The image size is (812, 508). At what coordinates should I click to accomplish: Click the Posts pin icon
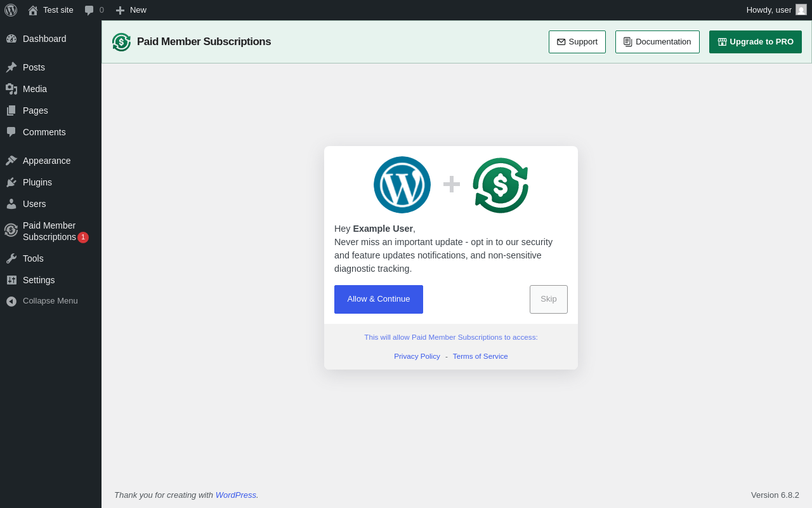[11, 67]
